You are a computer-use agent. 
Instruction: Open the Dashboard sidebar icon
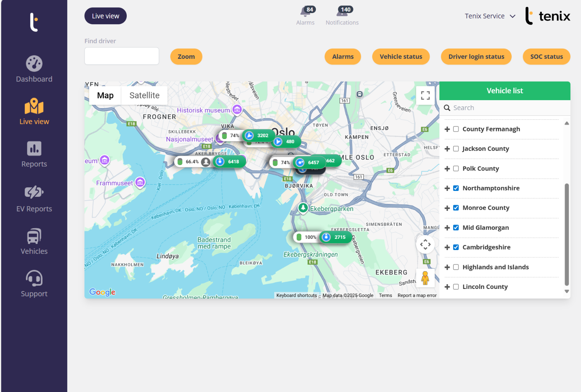point(34,64)
